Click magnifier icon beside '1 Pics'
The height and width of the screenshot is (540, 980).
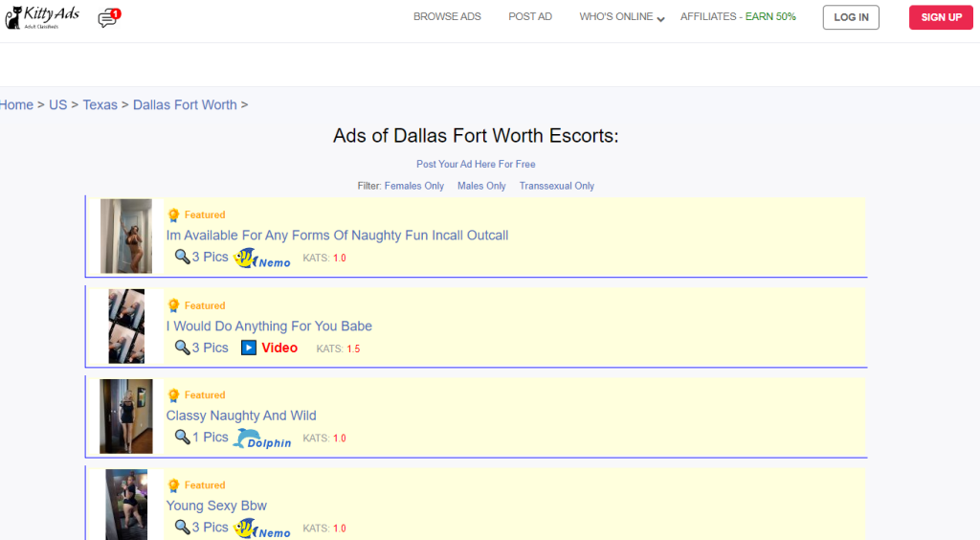coord(182,438)
